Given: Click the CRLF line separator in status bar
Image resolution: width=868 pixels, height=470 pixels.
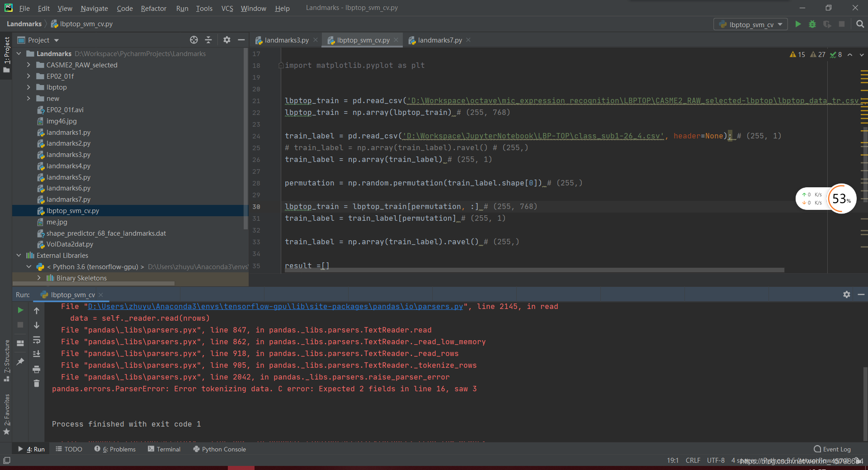Looking at the screenshot, I should tap(693, 461).
